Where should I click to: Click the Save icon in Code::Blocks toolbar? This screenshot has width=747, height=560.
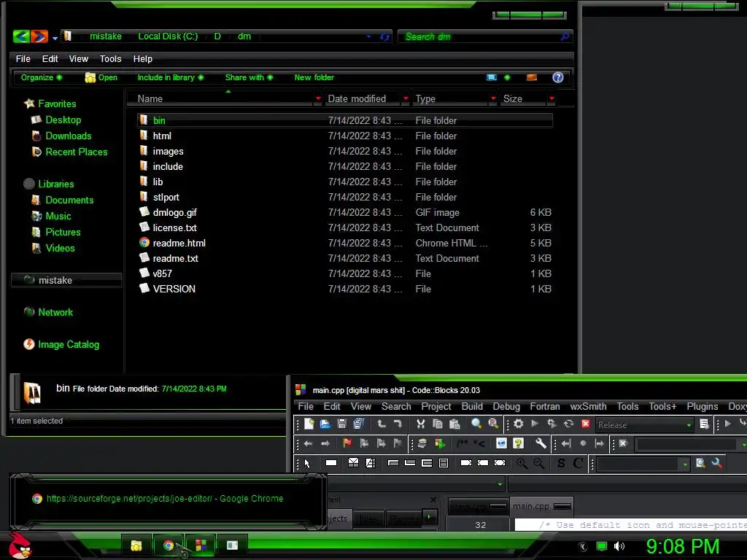pos(341,424)
